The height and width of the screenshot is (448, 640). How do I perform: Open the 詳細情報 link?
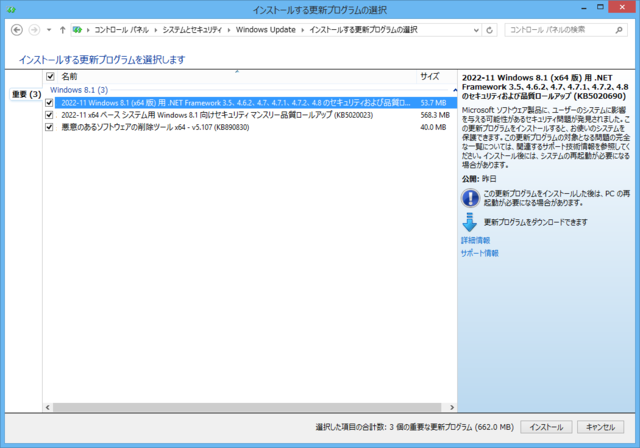pos(476,240)
